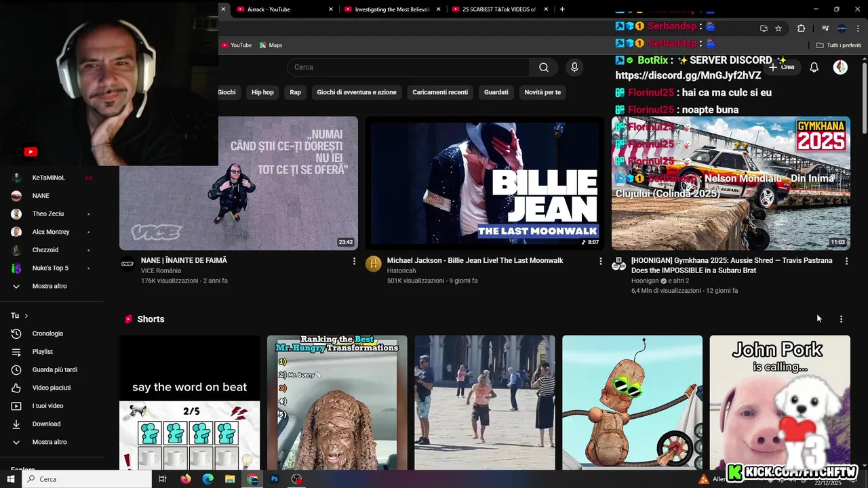Open options menu for Hoonigan Gymkhana video
This screenshot has width=868, height=488.
846,261
